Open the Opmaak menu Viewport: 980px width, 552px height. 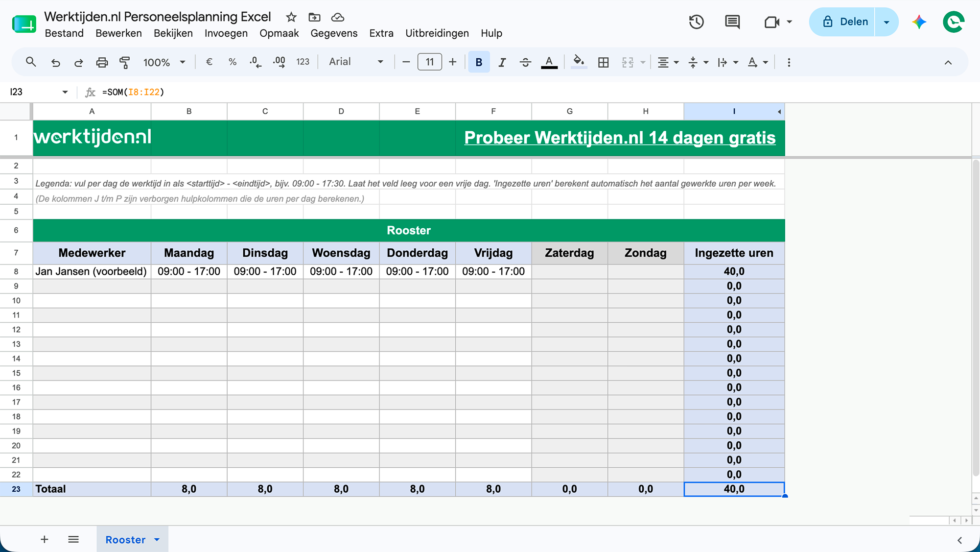(279, 33)
